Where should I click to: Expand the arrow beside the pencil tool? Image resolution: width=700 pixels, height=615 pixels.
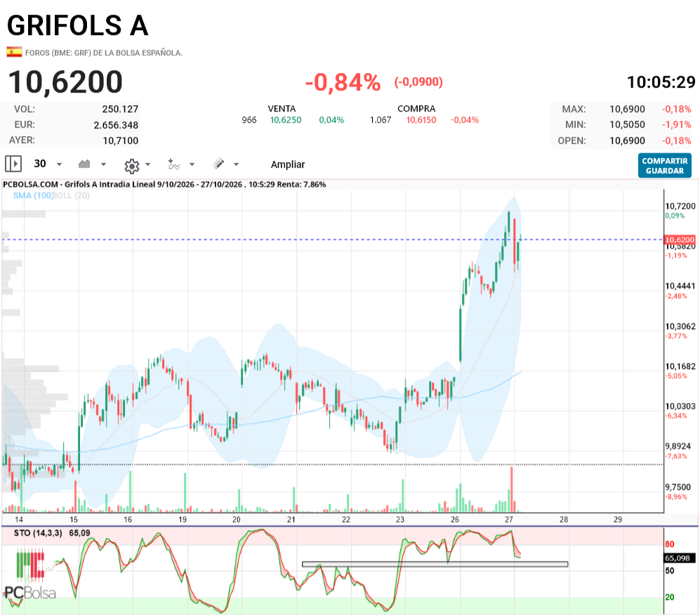pos(236,164)
